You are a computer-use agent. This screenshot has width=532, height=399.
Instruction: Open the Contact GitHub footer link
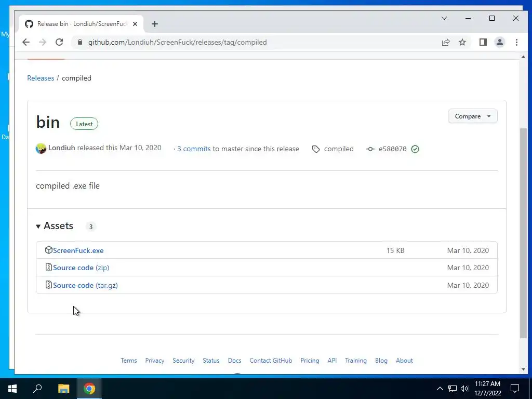271,361
